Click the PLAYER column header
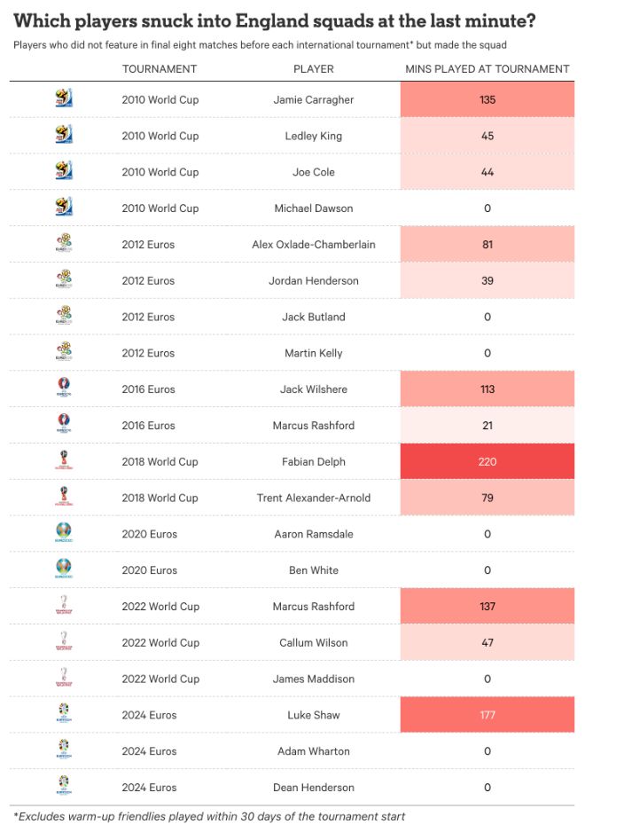Image resolution: width=624 pixels, height=840 pixels. click(314, 69)
